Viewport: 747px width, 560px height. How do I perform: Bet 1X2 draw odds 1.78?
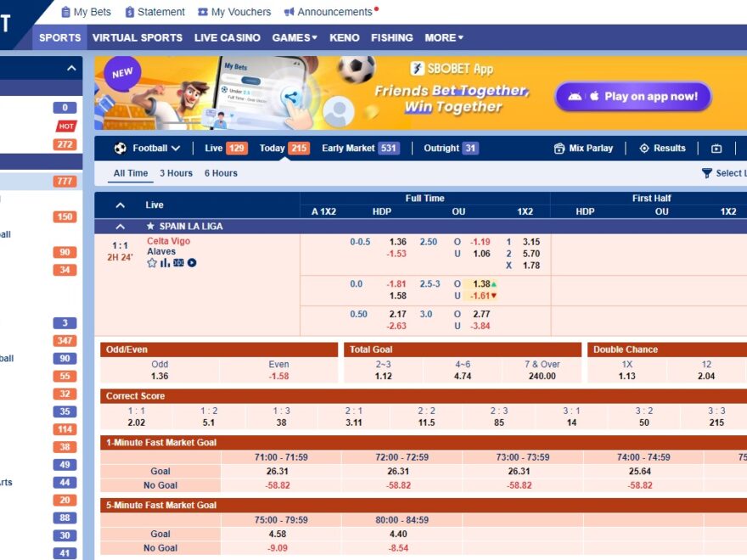(x=531, y=266)
